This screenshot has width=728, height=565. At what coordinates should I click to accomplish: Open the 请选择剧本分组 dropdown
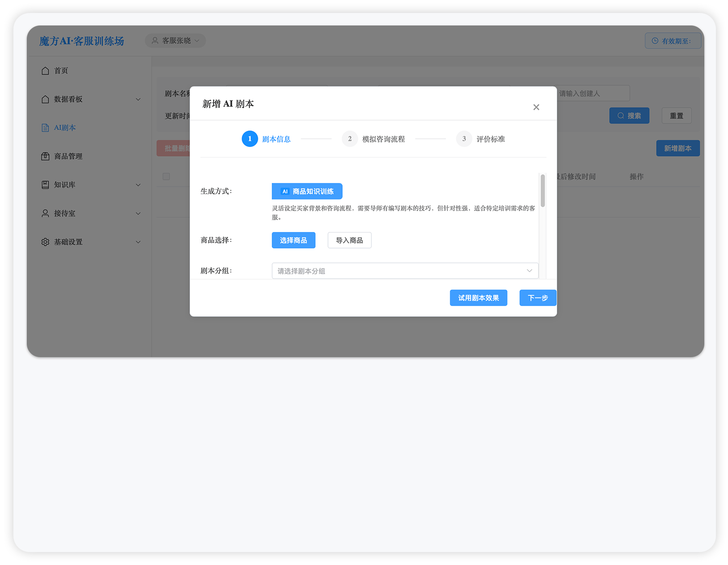pos(404,271)
